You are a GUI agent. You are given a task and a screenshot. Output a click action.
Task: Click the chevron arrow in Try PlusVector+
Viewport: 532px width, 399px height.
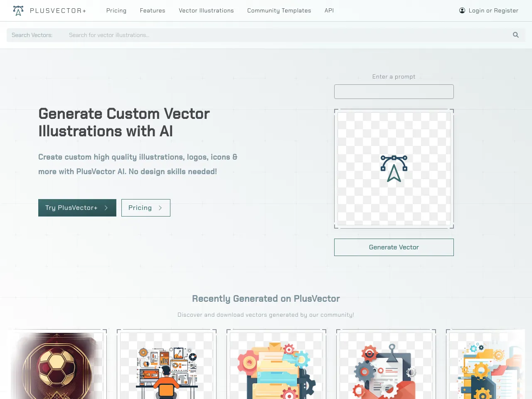[x=106, y=208]
